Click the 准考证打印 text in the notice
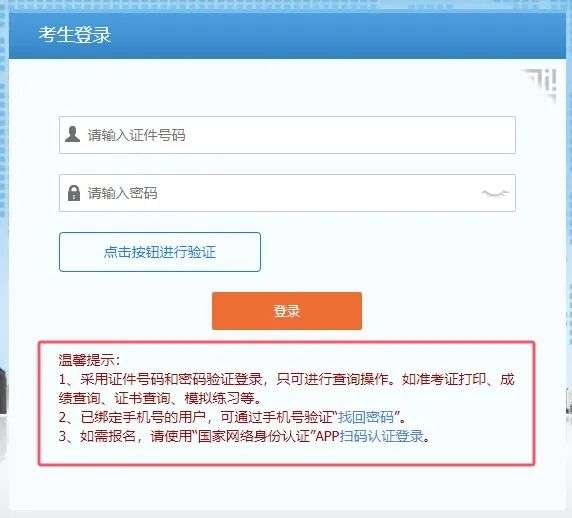The height and width of the screenshot is (518, 572). pyautogui.click(x=451, y=379)
